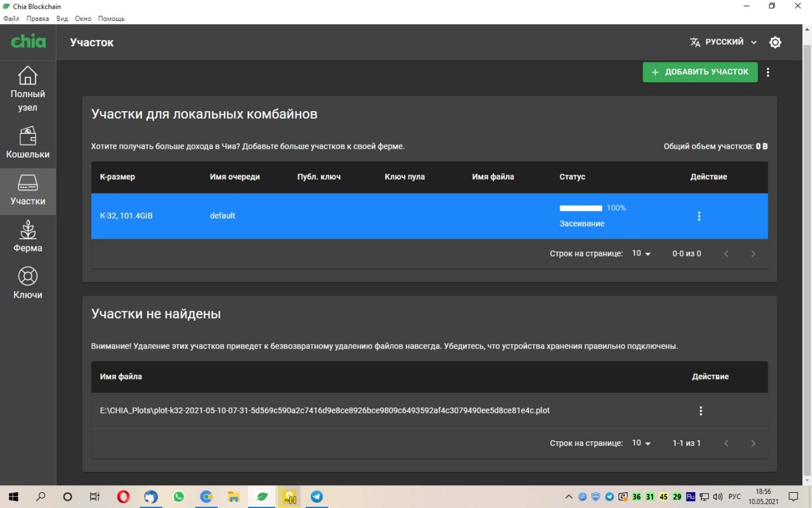Click the K-32, 101.4GiB cell
The image size is (812, 508).
pos(126,216)
